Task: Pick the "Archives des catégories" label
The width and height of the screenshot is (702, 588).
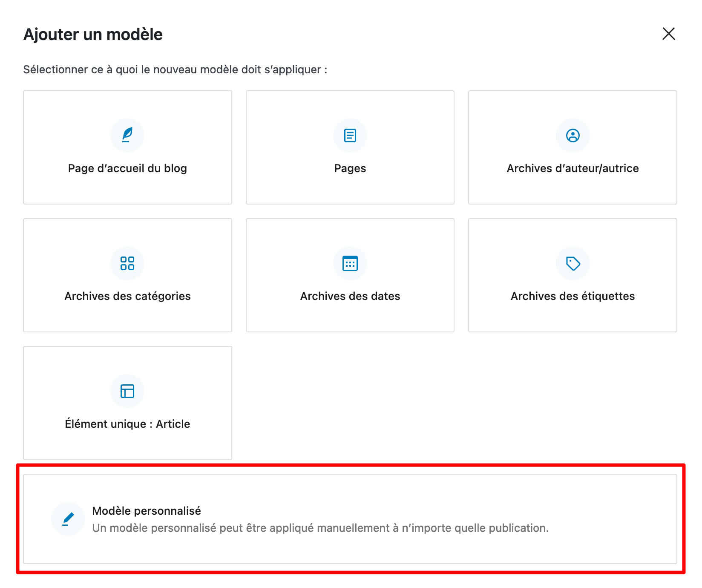Action: (127, 296)
